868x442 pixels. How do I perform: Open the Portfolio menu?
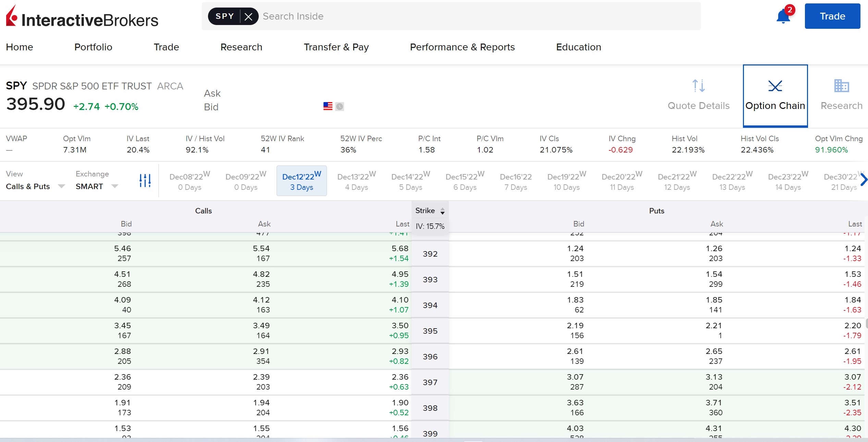[x=93, y=47]
